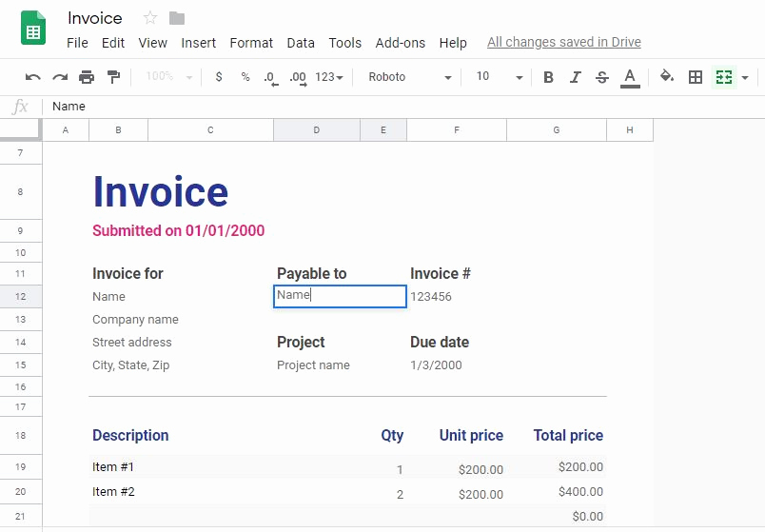Open the Data menu
Screen dimensions: 765x532
(x=301, y=43)
